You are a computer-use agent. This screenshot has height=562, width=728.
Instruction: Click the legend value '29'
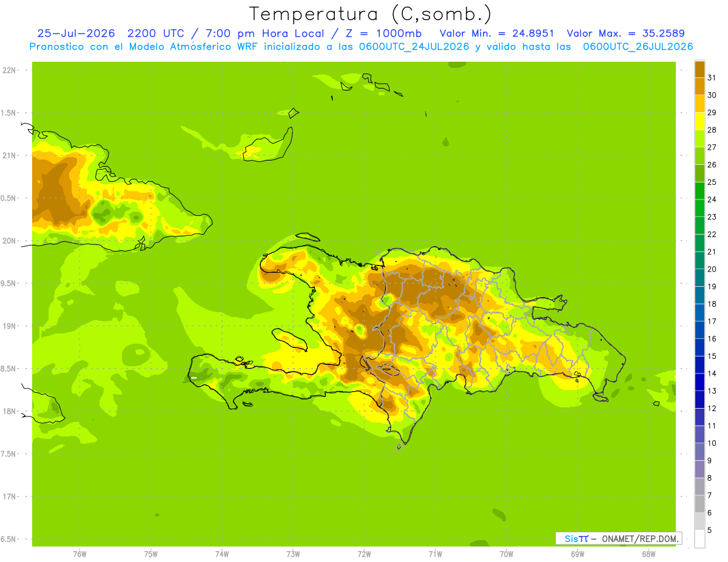(x=712, y=112)
